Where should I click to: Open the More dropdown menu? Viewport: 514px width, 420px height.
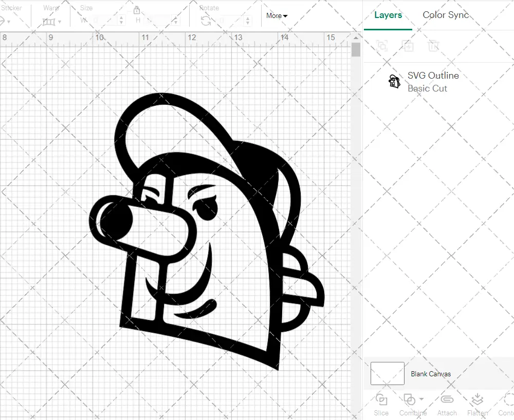(x=277, y=16)
